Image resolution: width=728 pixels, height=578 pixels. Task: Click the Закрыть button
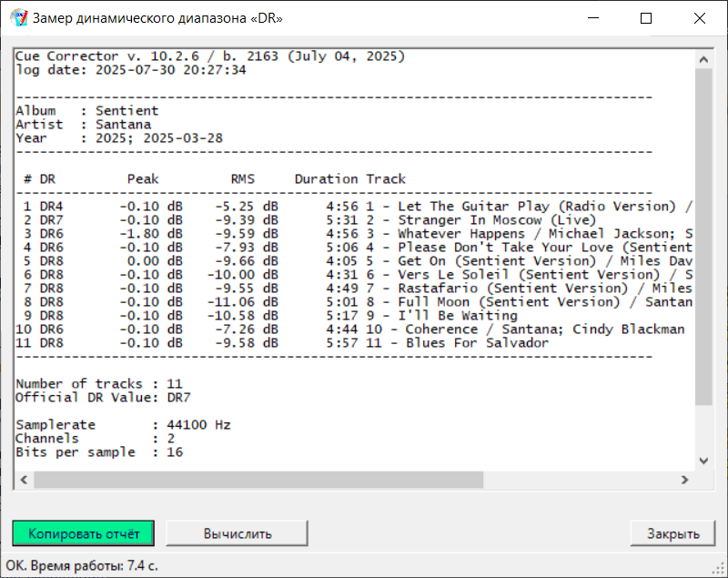click(672, 533)
